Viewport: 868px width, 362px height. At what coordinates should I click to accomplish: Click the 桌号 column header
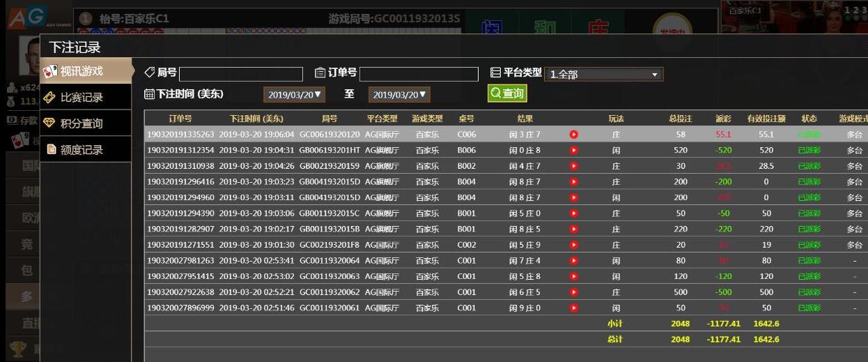click(x=466, y=119)
